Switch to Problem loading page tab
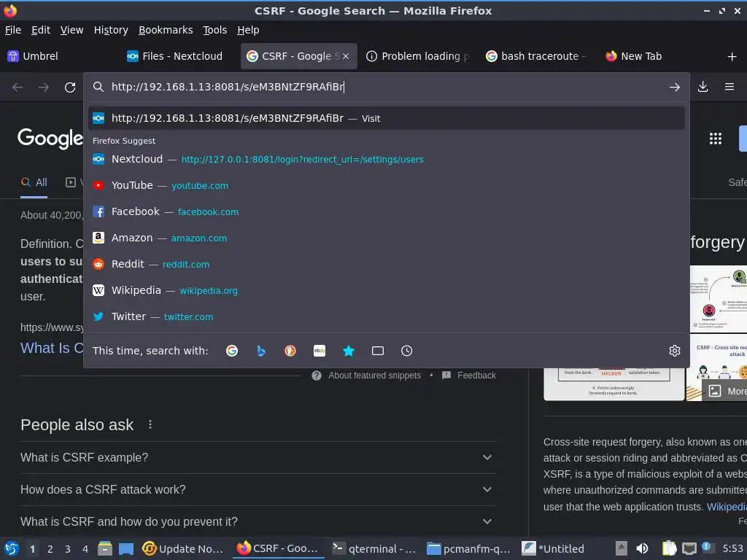The width and height of the screenshot is (747, 560). (418, 56)
